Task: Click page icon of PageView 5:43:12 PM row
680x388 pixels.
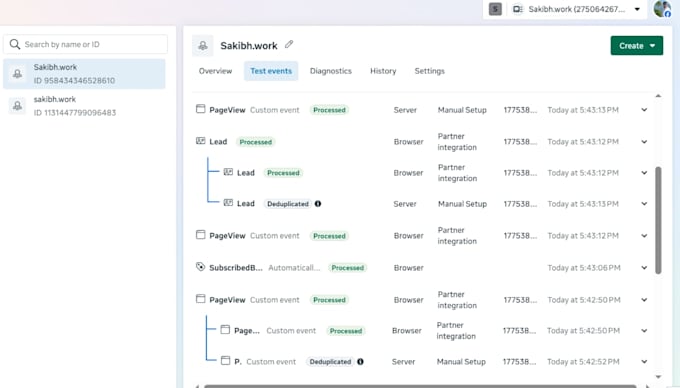Action: [200, 235]
